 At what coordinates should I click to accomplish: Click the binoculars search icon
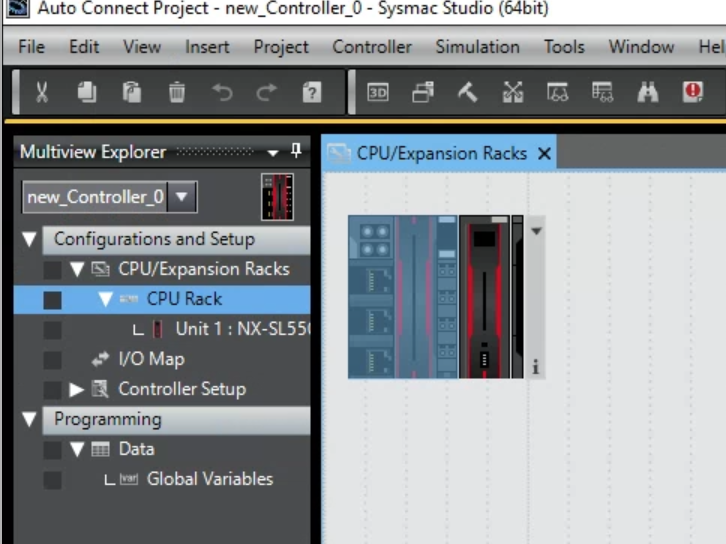pyautogui.click(x=647, y=92)
